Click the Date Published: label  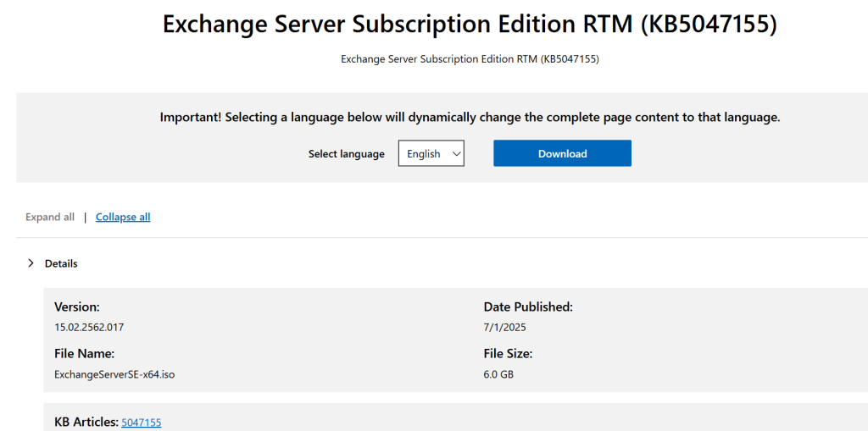(x=528, y=307)
